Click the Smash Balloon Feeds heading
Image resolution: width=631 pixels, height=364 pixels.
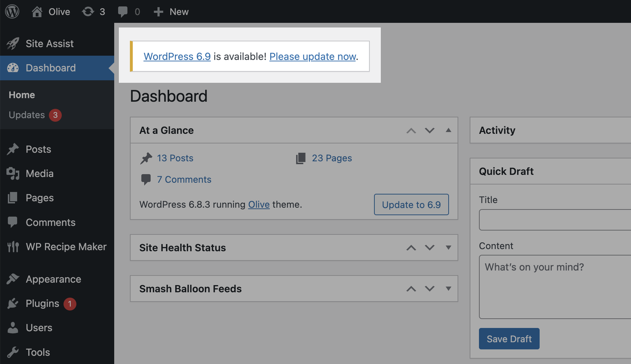click(x=191, y=289)
